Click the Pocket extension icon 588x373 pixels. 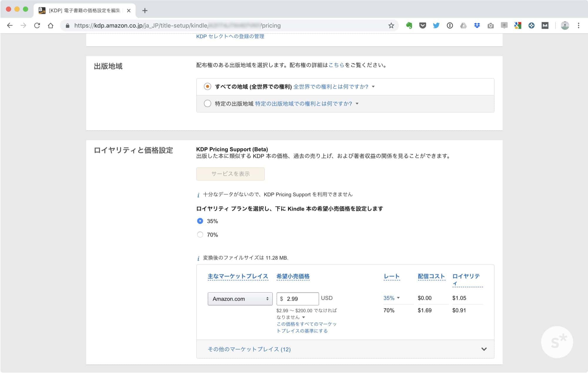pyautogui.click(x=422, y=26)
